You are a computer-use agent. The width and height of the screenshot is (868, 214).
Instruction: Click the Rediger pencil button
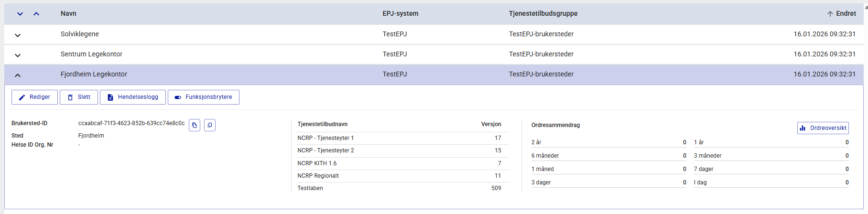(34, 97)
